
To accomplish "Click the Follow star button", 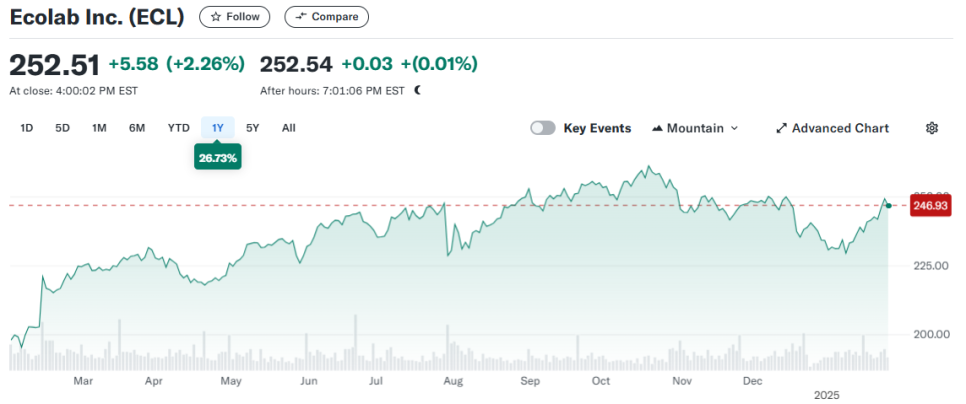I will 234,17.
